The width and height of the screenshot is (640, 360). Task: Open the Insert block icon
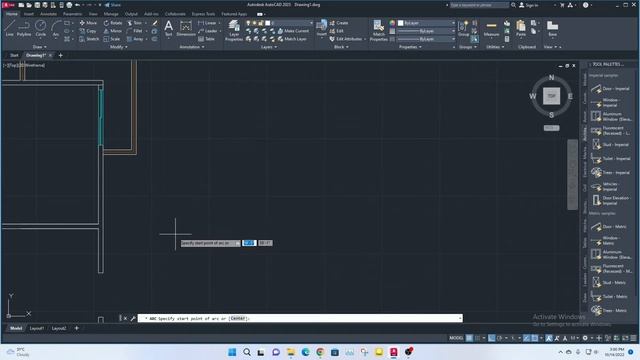pyautogui.click(x=322, y=28)
